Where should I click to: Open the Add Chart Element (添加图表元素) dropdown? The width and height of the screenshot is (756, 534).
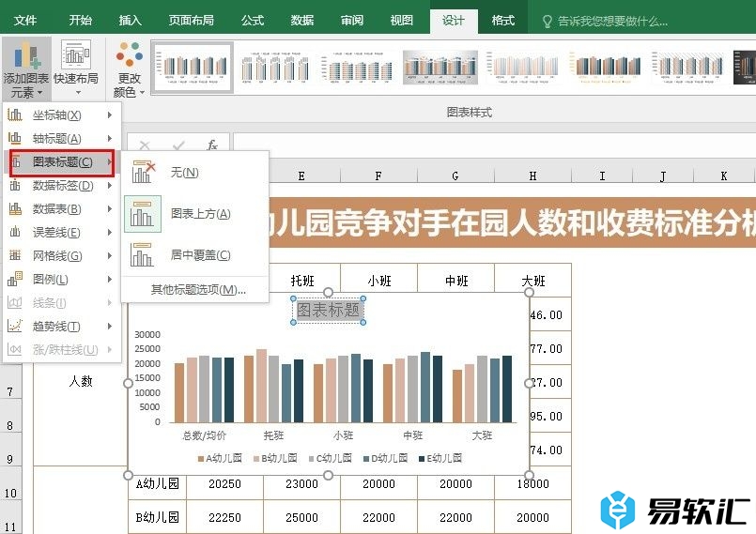pos(26,69)
